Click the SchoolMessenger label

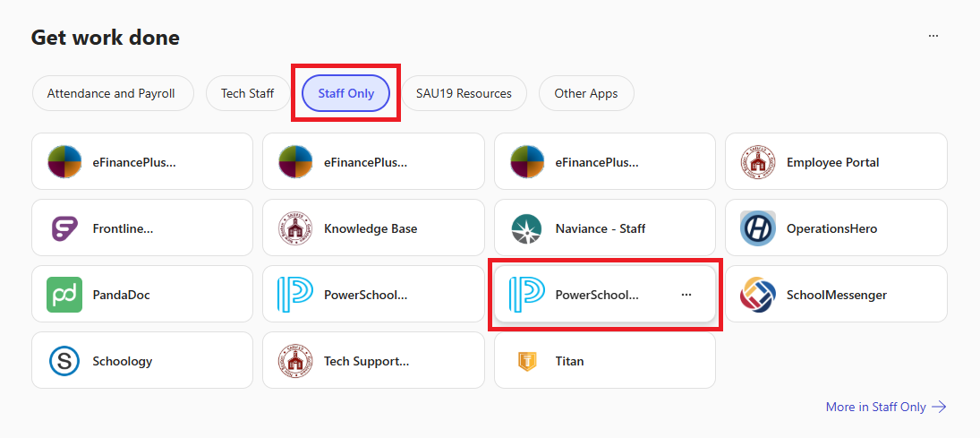tap(836, 295)
